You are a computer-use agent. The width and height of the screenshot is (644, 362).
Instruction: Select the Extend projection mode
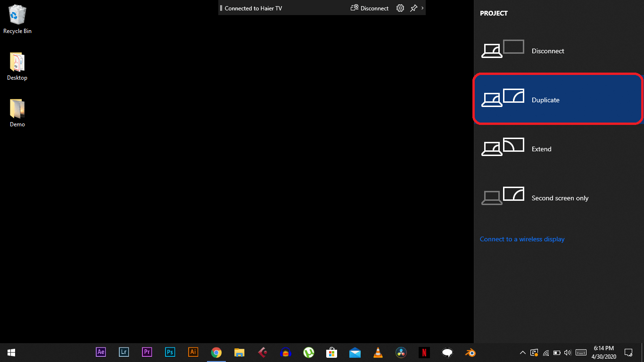coord(541,148)
